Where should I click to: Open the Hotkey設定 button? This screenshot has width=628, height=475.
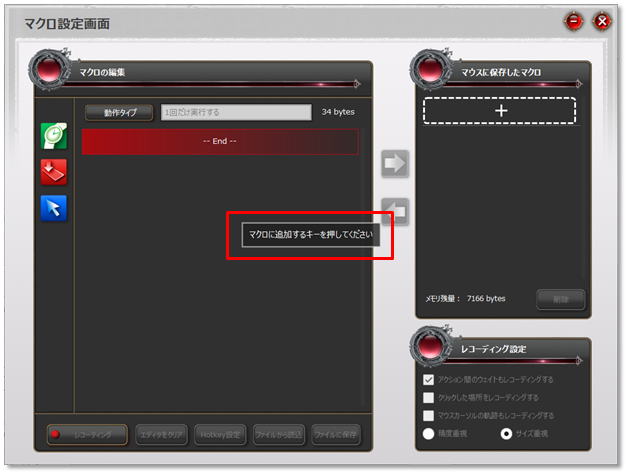tap(220, 434)
